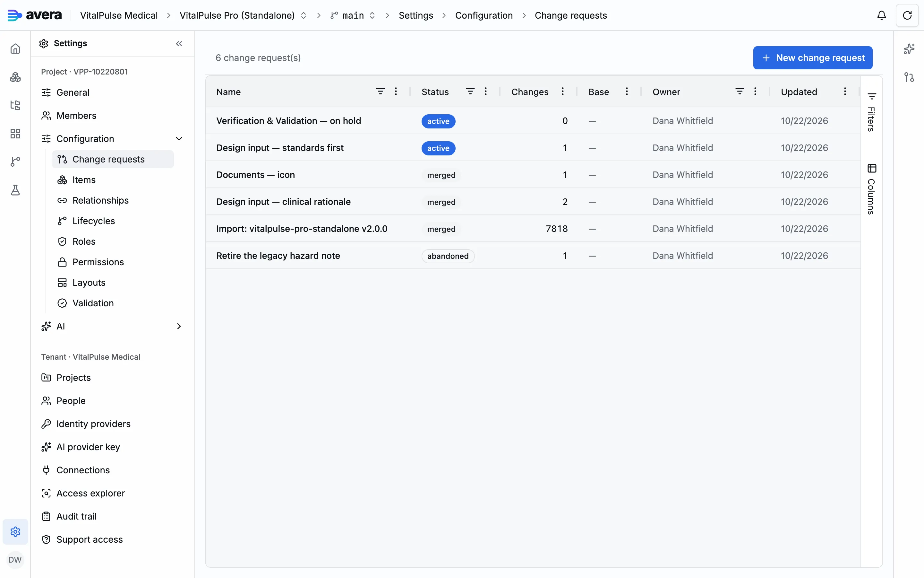Open the VitalPulse Pro project switcher
The height and width of the screenshot is (578, 924).
[304, 15]
